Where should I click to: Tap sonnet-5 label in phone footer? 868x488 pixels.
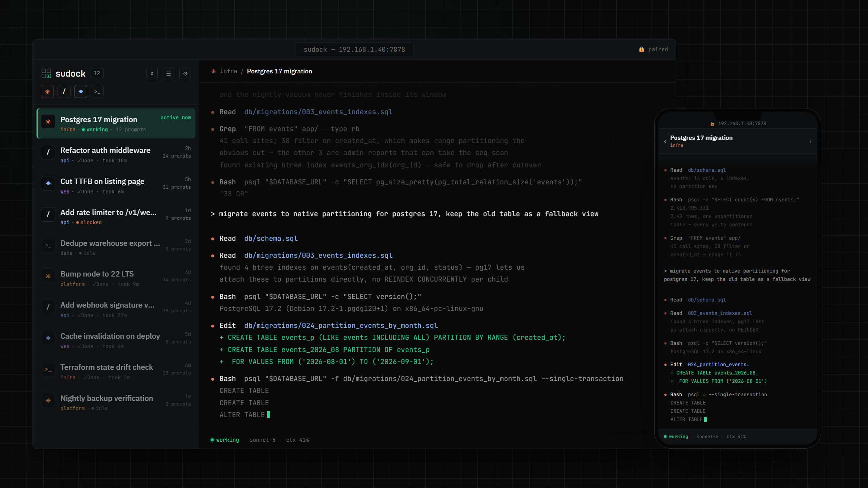point(707,437)
